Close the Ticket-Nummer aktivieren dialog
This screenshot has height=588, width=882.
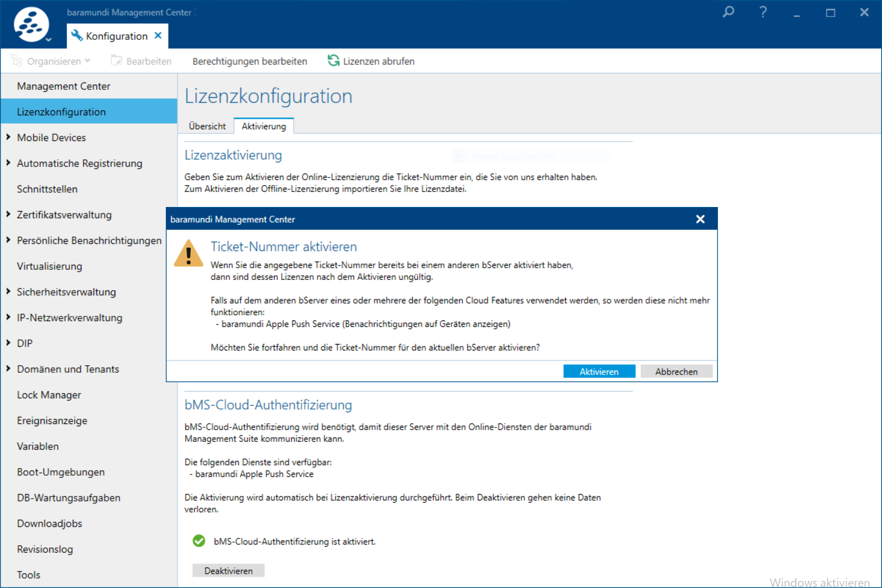point(700,219)
